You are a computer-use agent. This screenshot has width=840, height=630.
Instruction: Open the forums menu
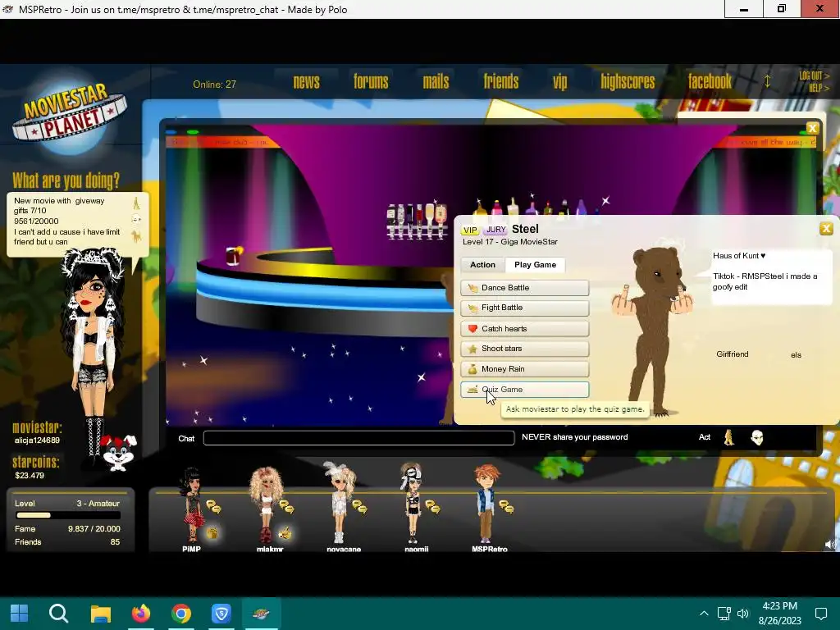click(371, 82)
